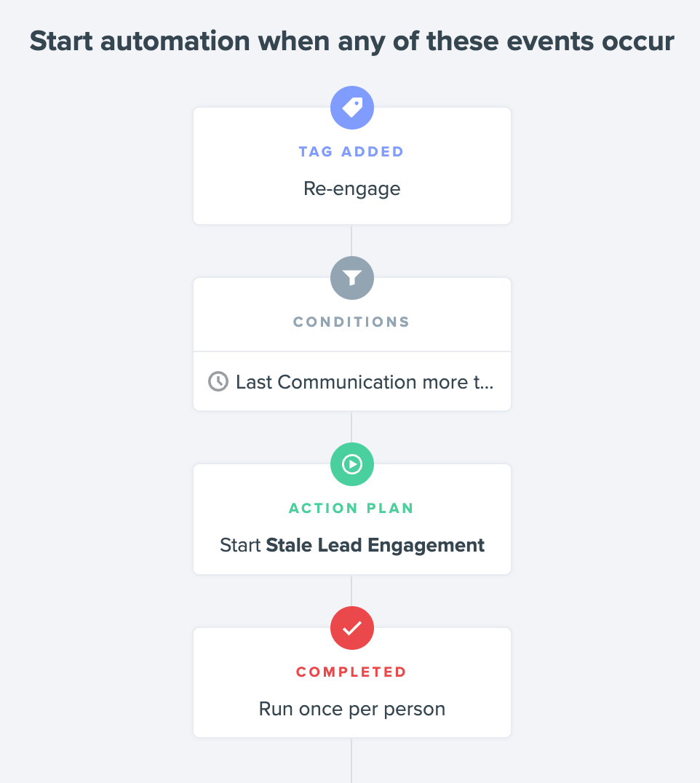Click the connector between tag and conditions

(x=351, y=241)
